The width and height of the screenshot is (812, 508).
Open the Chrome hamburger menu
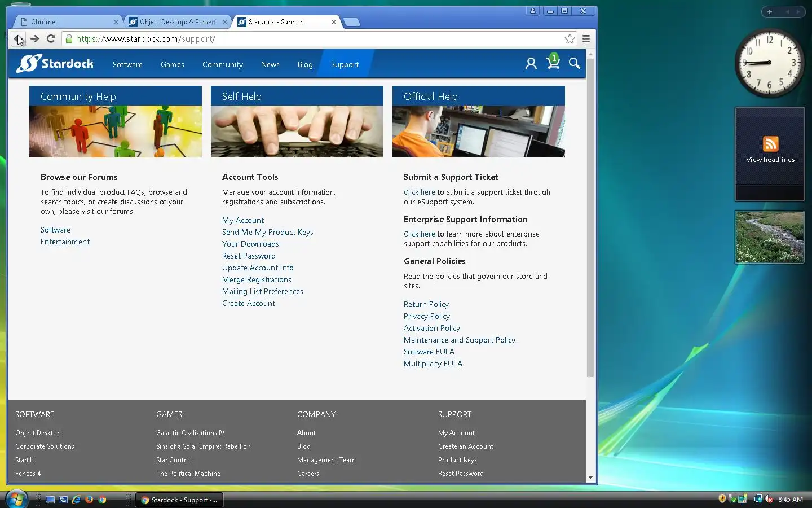[x=586, y=38]
